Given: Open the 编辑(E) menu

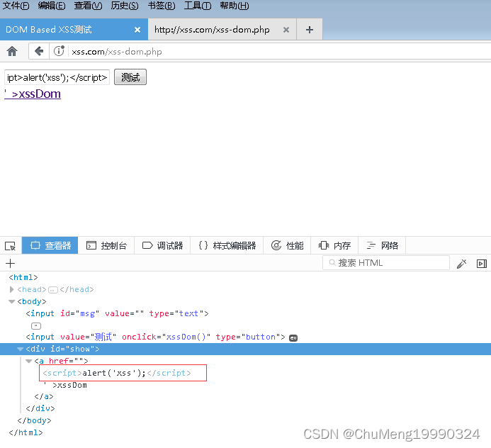Looking at the screenshot, I should pos(52,6).
